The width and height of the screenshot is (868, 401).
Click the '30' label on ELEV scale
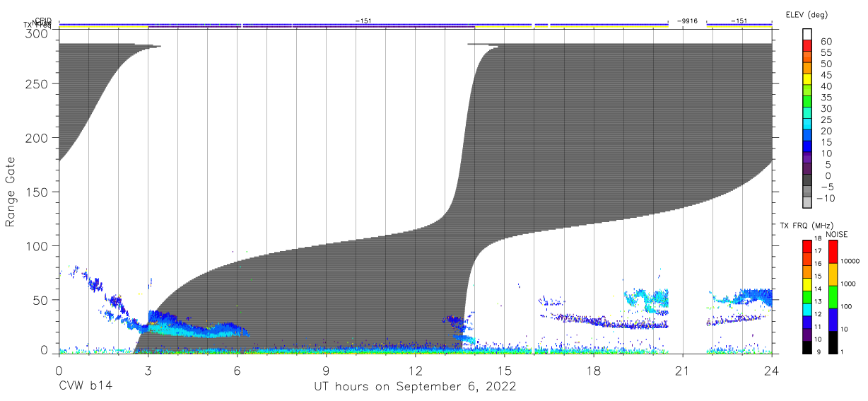coord(826,108)
